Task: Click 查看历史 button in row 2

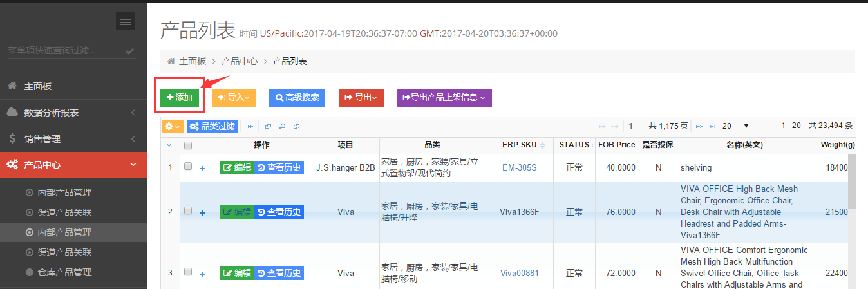Action: [279, 212]
